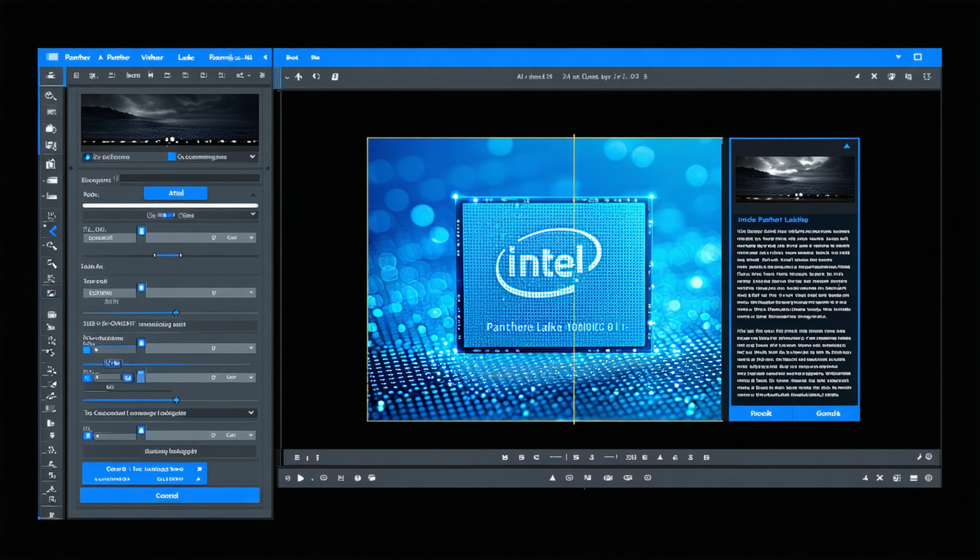Click the leftmost icon of the bottom playback bar
The width and height of the screenshot is (980, 560).
pyautogui.click(x=288, y=478)
